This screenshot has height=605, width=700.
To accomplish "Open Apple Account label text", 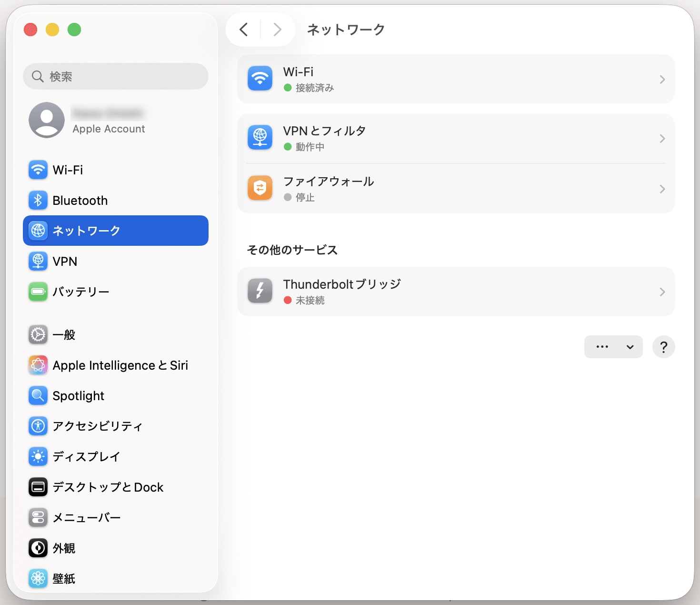I will click(x=109, y=129).
